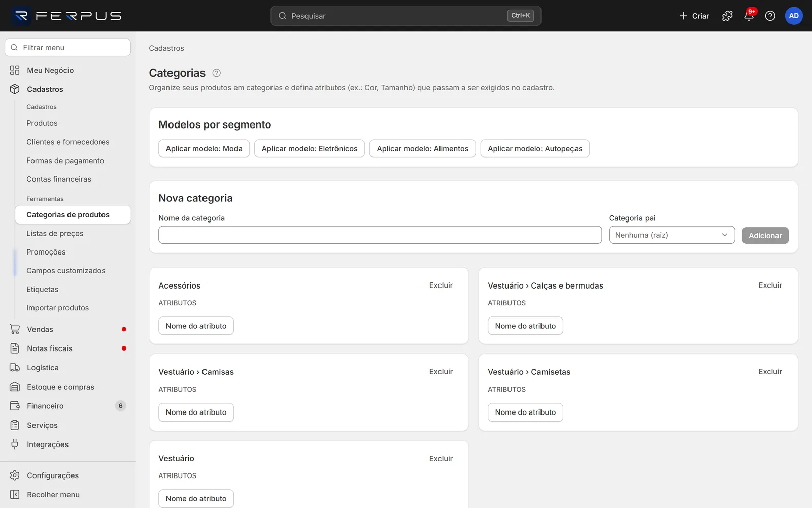The width and height of the screenshot is (812, 508).
Task: Delete Vestuário › Calças e bermudas via Excluir
Action: 770,285
